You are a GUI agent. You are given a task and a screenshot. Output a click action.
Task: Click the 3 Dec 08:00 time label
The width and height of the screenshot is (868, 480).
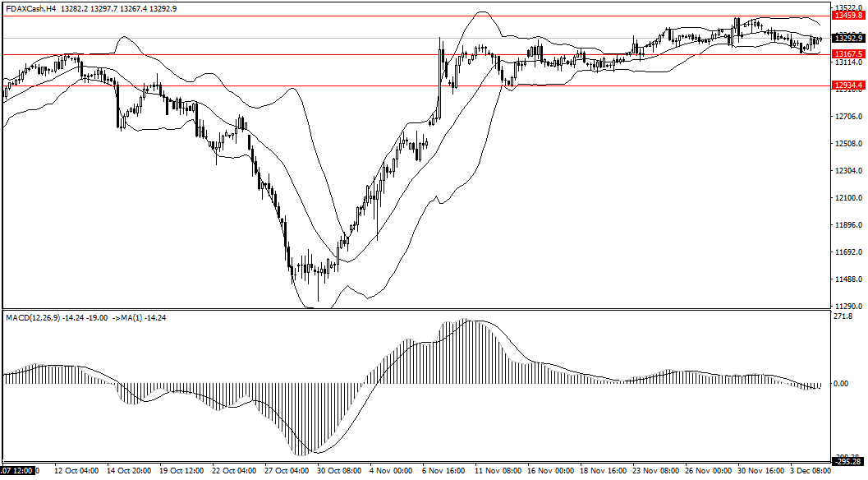(x=808, y=472)
